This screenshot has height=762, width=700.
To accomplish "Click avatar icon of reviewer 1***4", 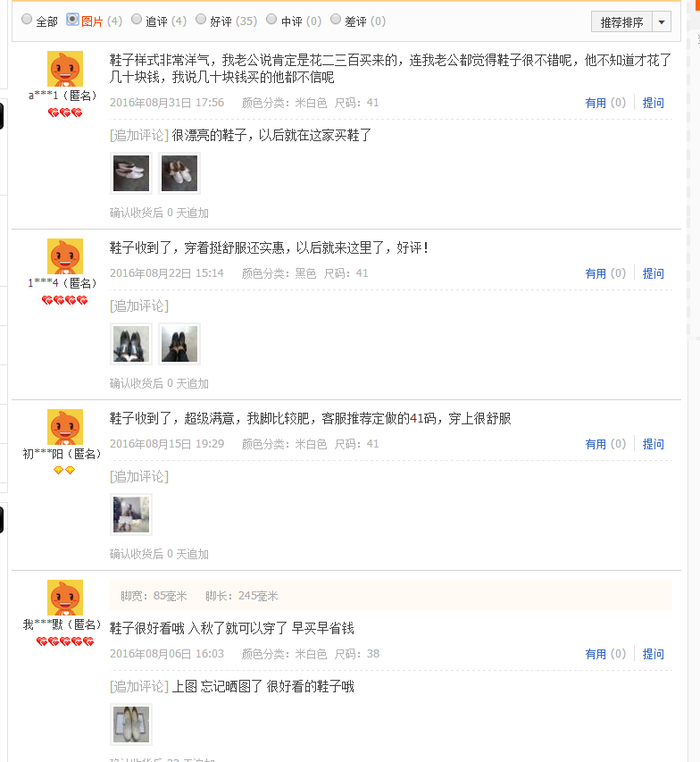I will [x=65, y=256].
